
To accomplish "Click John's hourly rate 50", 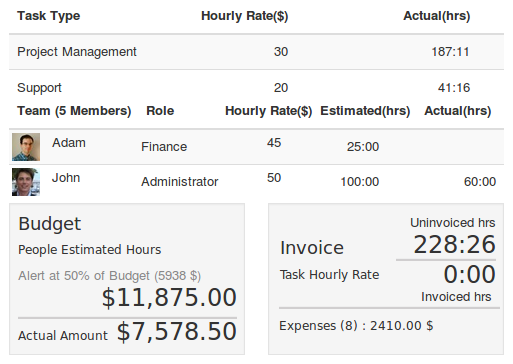I will [x=274, y=178].
